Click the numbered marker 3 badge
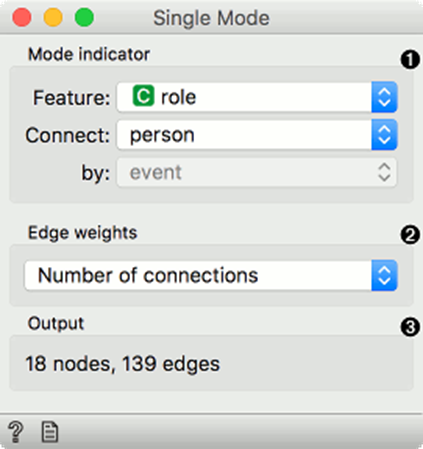 410,327
